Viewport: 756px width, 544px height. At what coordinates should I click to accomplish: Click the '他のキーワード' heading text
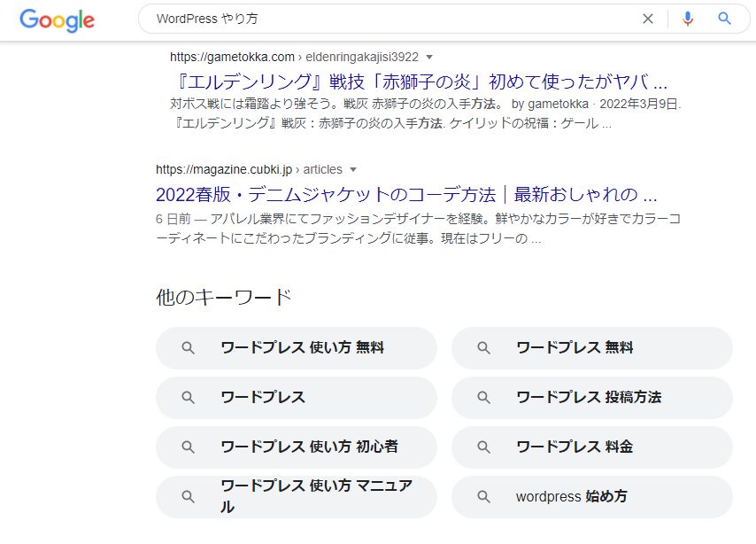coord(224,298)
